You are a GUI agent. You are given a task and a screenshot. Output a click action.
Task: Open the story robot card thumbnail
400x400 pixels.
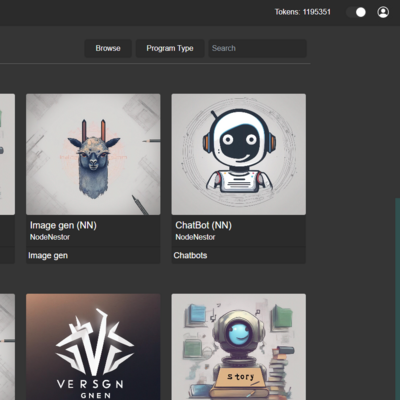coord(239,347)
